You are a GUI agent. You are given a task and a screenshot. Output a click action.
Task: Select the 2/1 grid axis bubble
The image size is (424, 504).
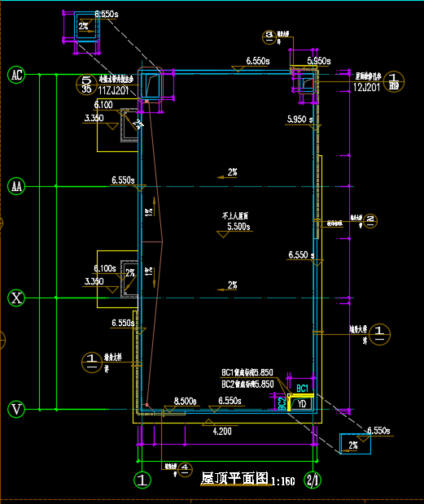pyautogui.click(x=313, y=480)
